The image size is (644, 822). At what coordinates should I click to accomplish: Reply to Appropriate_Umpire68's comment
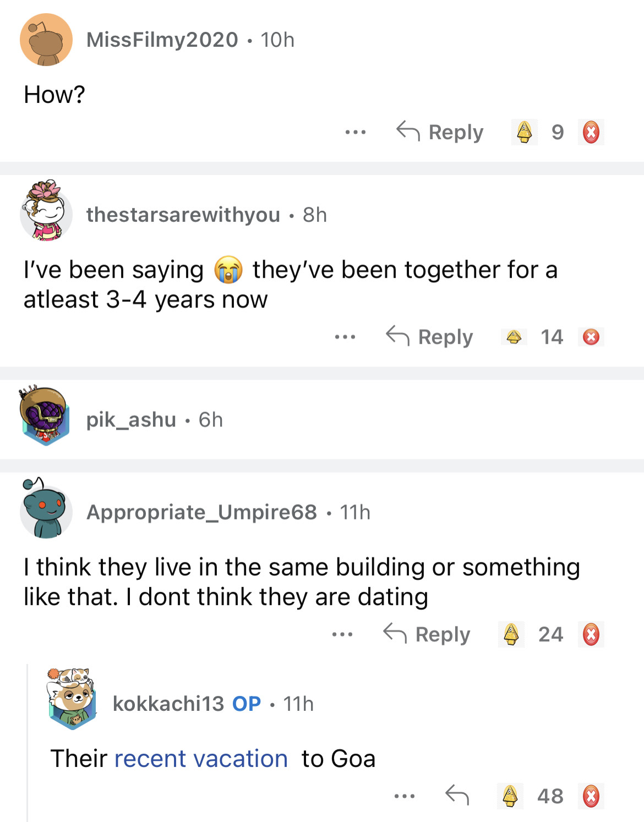tap(427, 634)
